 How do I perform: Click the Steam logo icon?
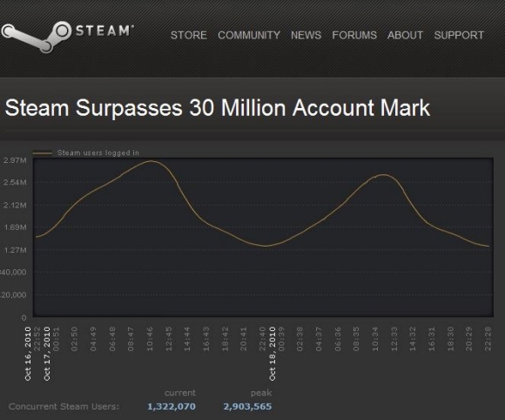pyautogui.click(x=36, y=37)
